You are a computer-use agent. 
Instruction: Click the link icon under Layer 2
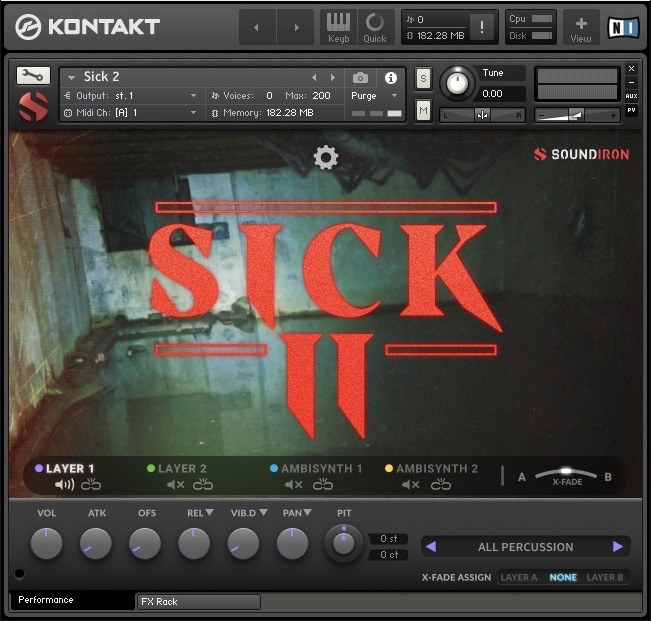coord(203,484)
